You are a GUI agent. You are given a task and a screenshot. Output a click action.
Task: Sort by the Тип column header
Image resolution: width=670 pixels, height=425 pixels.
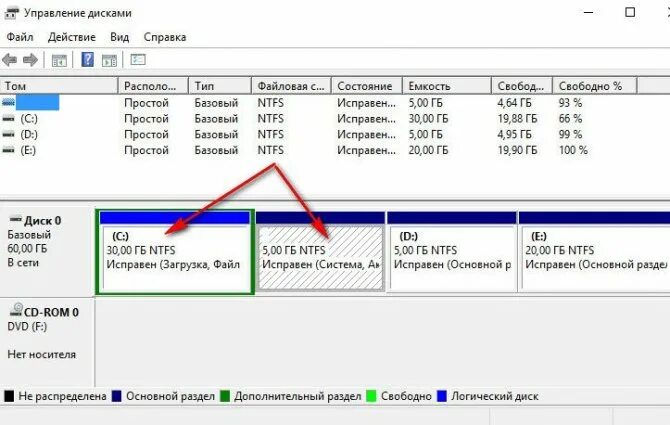[220, 86]
